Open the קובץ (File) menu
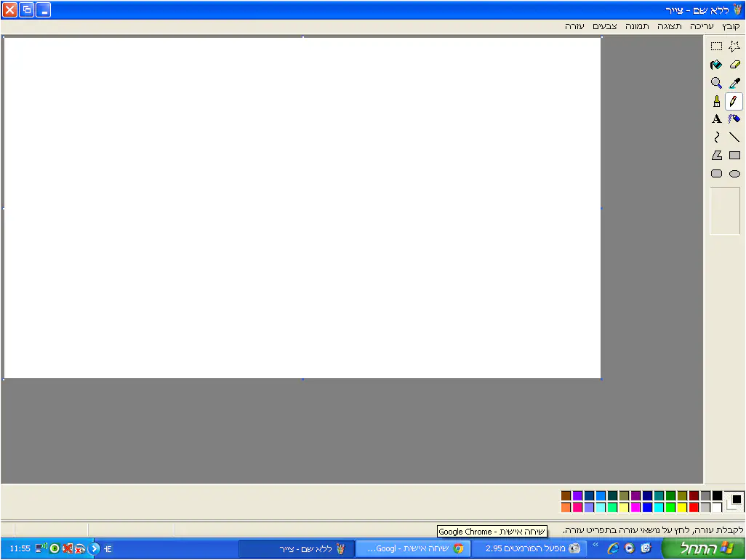Screen dimensions: 746x560 [x=729, y=25]
